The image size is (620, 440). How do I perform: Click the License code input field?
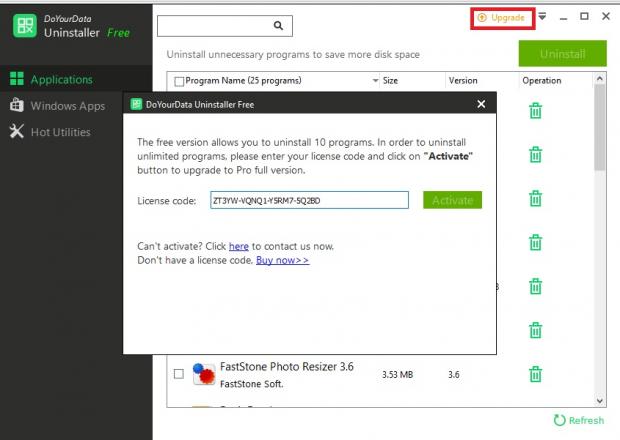pos(308,200)
